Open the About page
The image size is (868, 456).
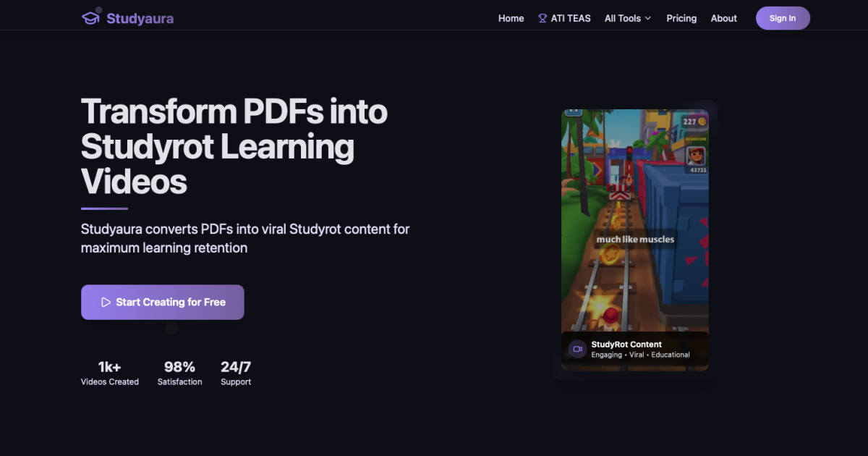pyautogui.click(x=723, y=18)
